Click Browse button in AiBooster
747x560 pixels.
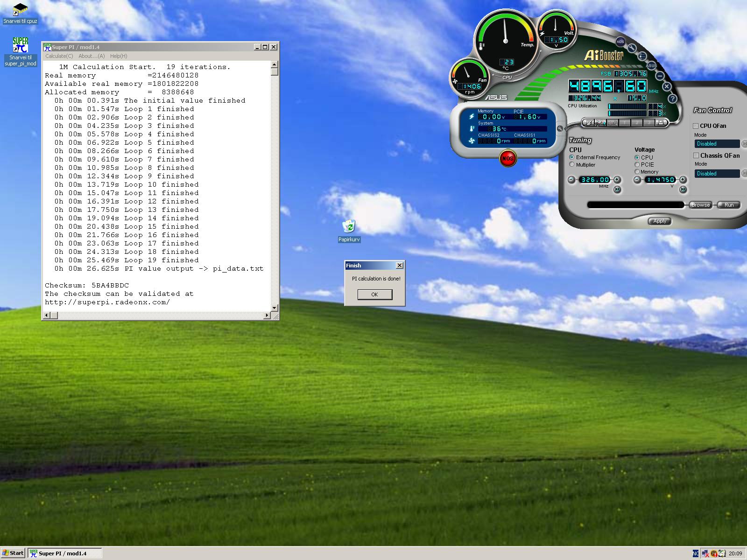coord(700,205)
